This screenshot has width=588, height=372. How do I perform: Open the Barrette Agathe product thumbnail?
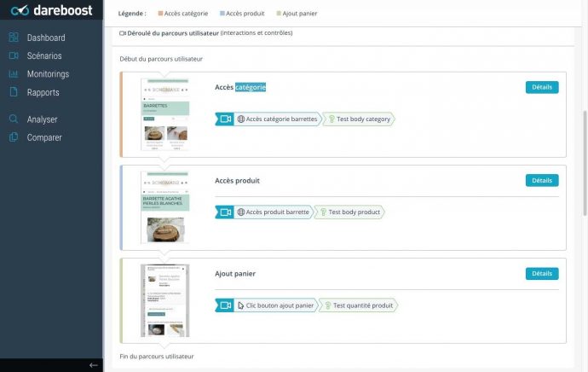pyautogui.click(x=165, y=207)
